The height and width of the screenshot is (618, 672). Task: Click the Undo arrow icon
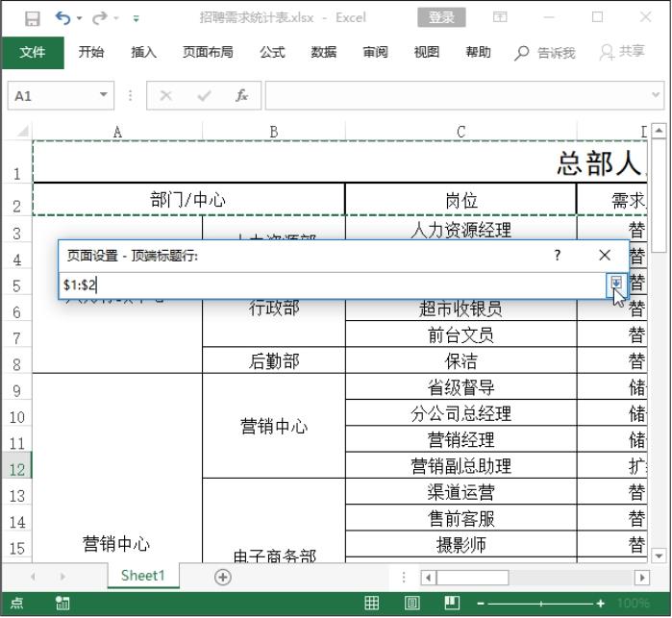click(63, 17)
